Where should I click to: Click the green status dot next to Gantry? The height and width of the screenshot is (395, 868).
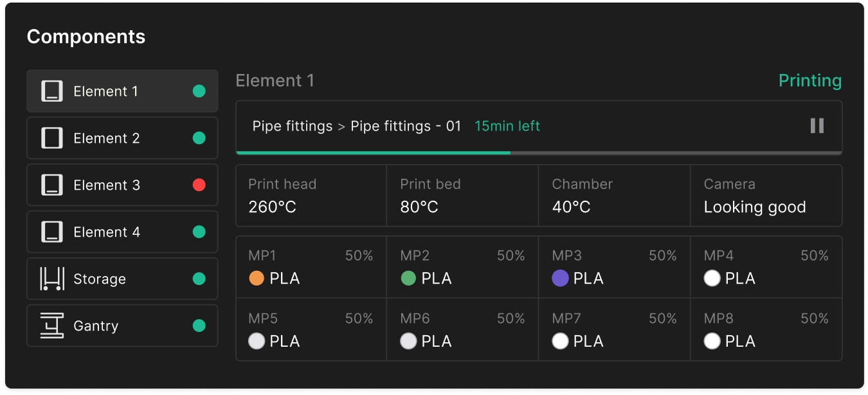(199, 326)
